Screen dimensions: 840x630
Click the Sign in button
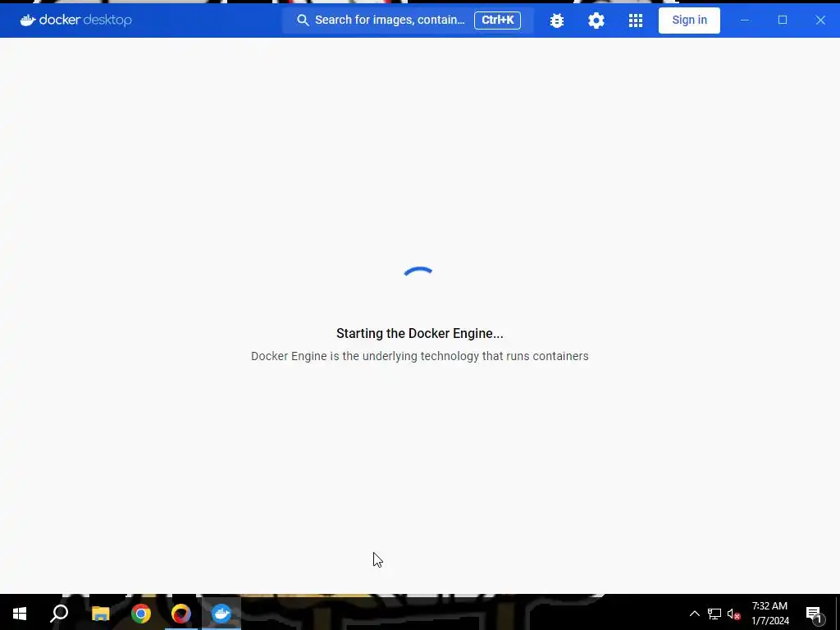689,21
